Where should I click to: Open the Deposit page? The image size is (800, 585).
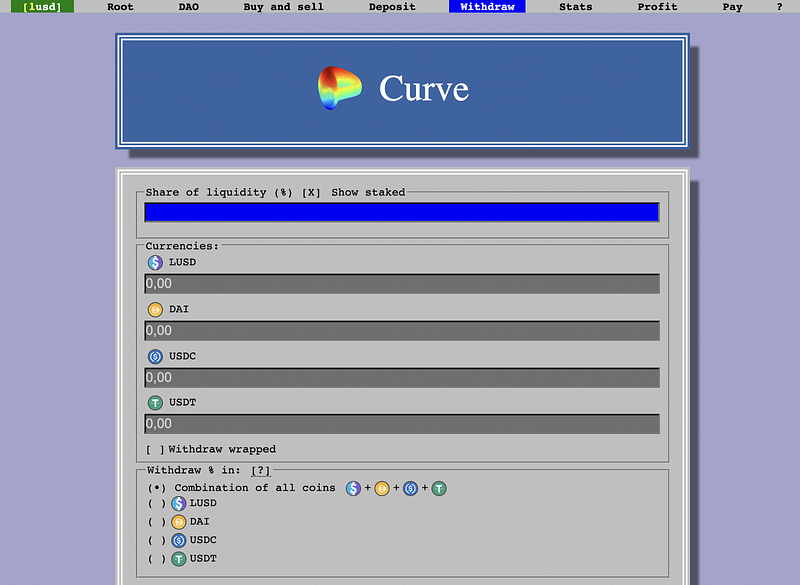click(392, 7)
